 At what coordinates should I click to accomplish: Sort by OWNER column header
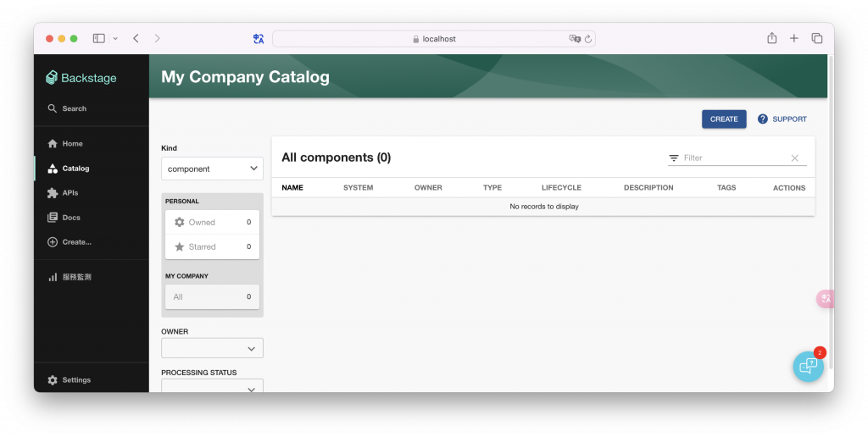tap(428, 187)
